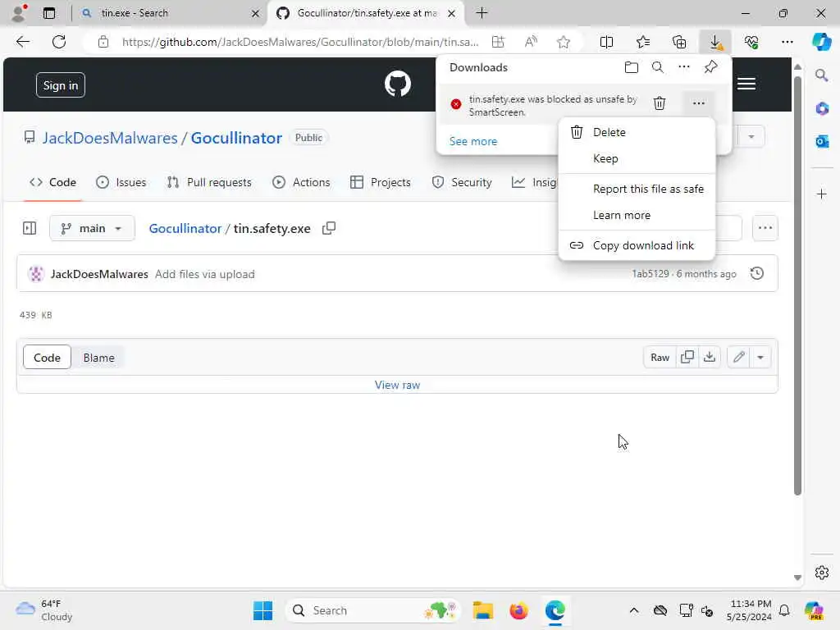
Task: Switch to the Code tab
Action: pos(52,183)
